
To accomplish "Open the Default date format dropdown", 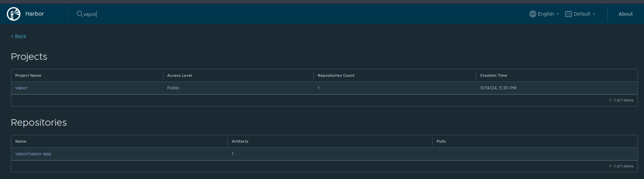I will 580,14.
